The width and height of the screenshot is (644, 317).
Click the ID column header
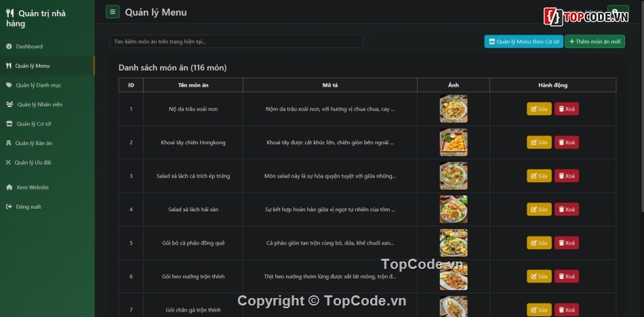coord(131,85)
